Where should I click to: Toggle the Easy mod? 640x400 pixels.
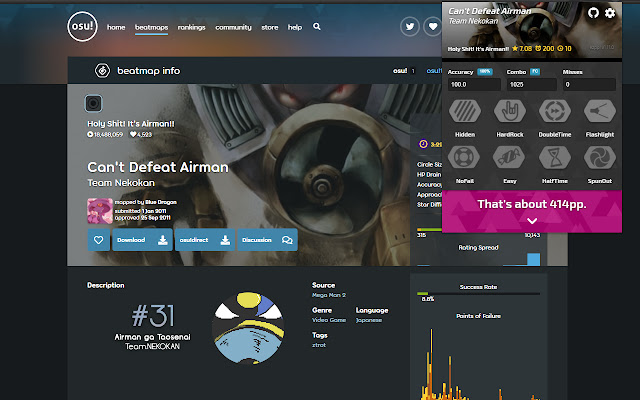(510, 157)
